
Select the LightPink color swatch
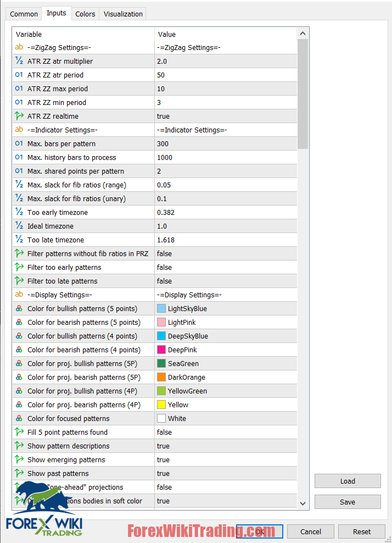pos(161,322)
